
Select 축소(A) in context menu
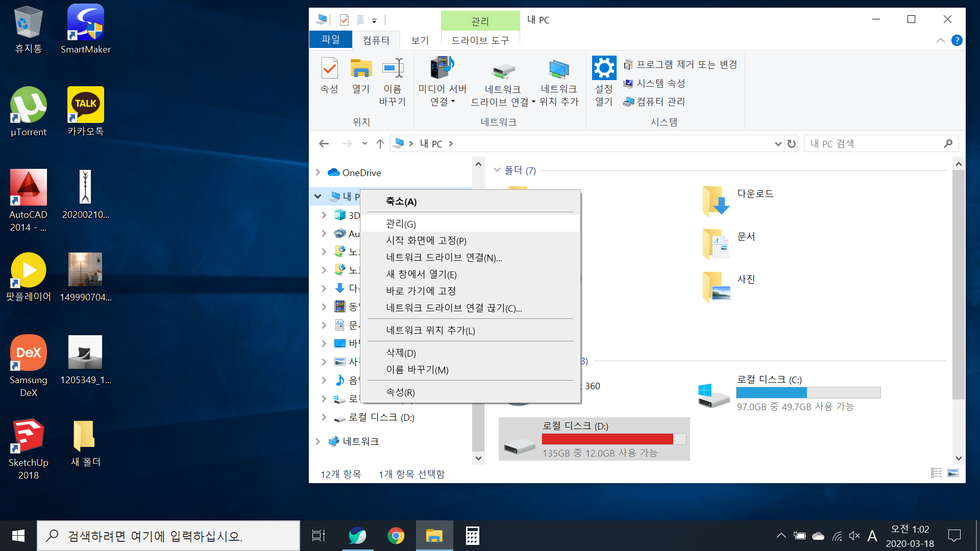[470, 202]
